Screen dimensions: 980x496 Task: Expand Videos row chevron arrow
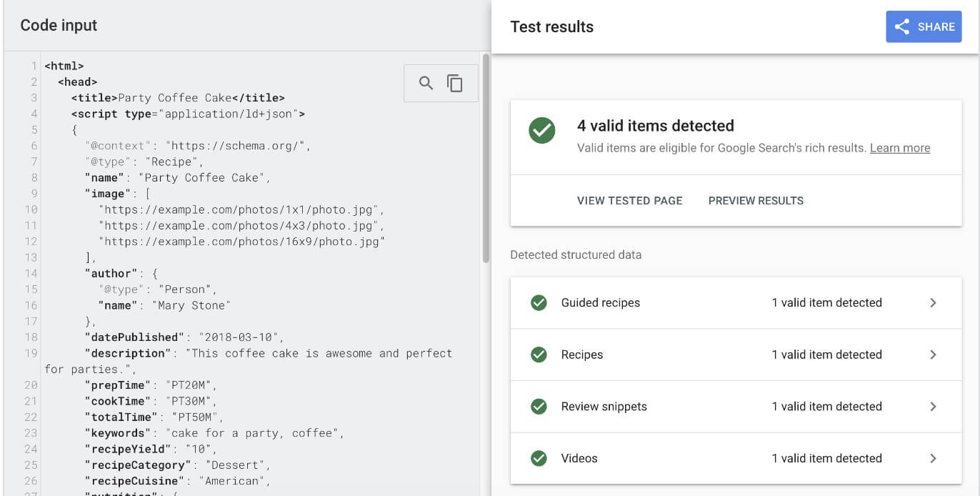(x=933, y=458)
